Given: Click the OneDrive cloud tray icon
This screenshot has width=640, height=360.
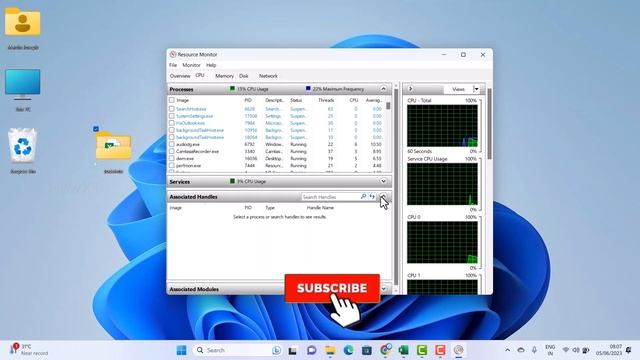Looking at the screenshot, I should (x=521, y=350).
